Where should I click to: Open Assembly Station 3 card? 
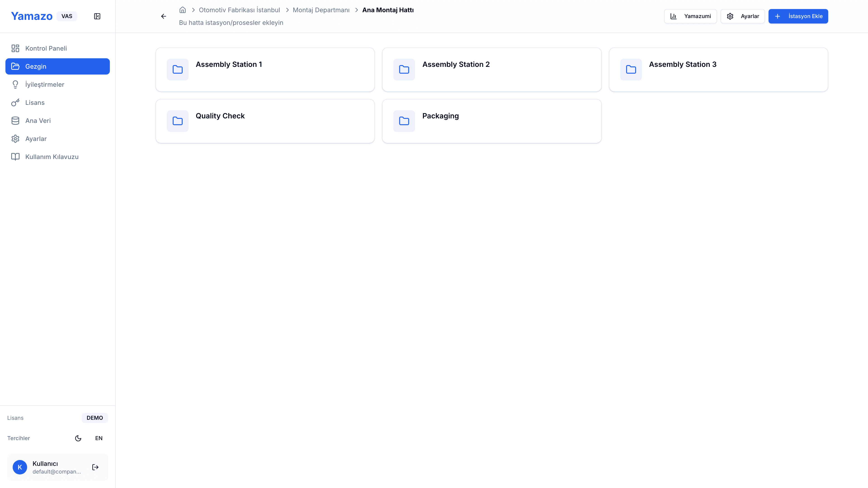tap(718, 69)
